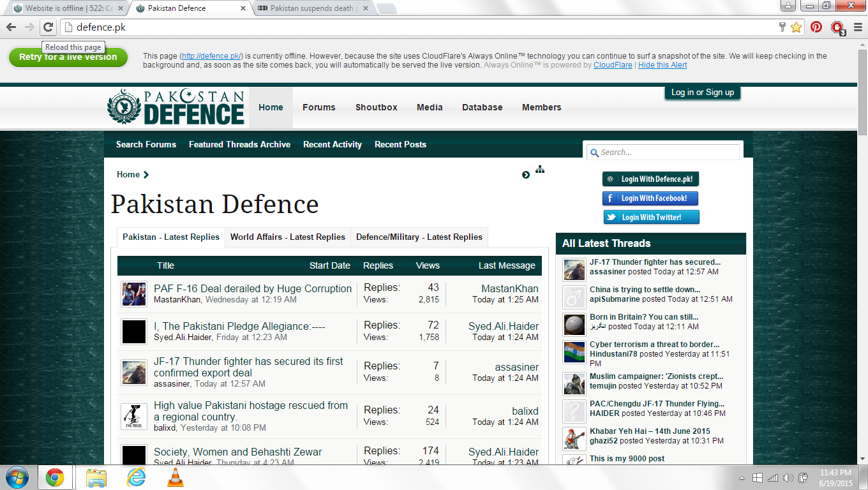Click 'Login With Facebook!' button
Viewport: 868px width, 490px height.
[650, 198]
